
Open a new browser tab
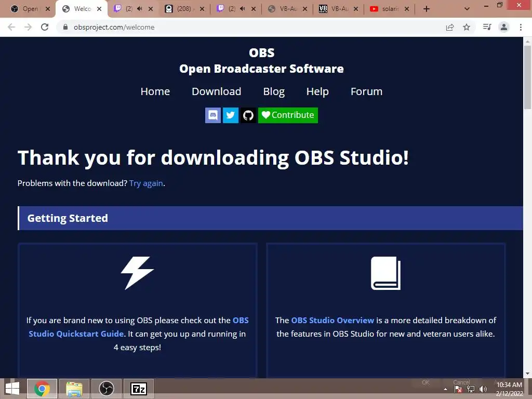427,9
